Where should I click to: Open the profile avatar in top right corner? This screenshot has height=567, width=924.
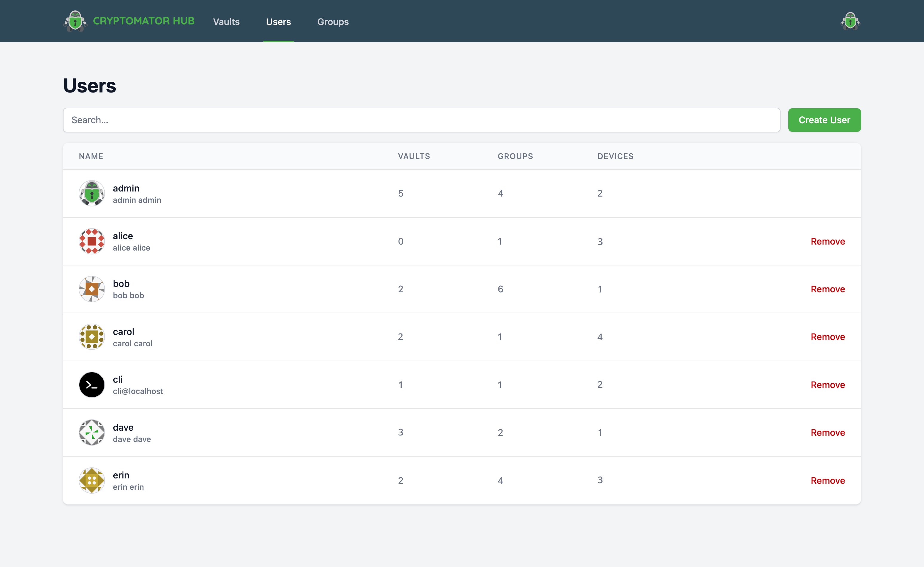pyautogui.click(x=851, y=21)
